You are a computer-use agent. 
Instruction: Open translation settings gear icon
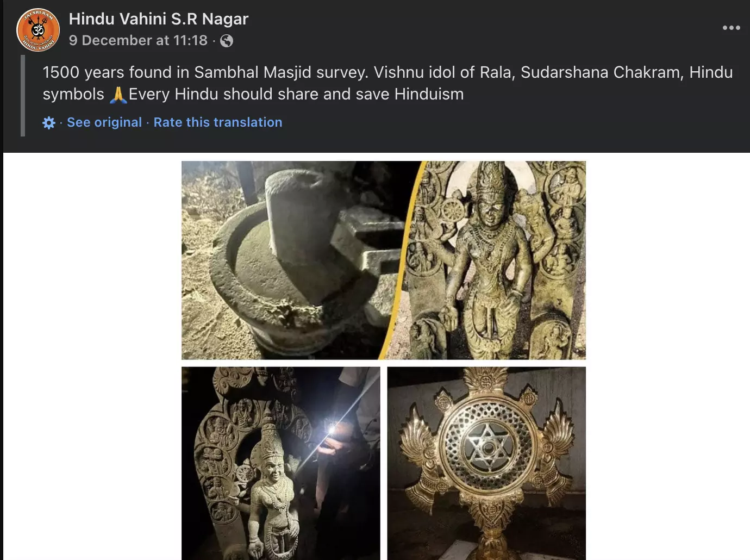click(49, 123)
